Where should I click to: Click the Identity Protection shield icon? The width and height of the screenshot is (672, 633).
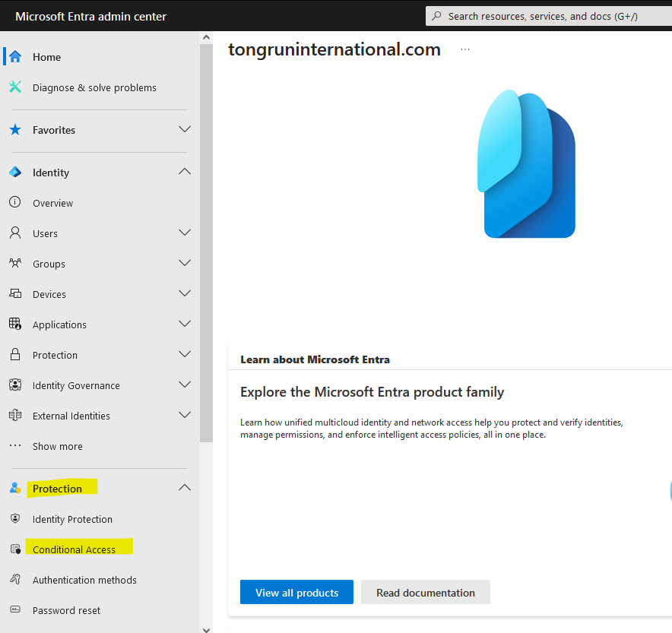tap(15, 518)
